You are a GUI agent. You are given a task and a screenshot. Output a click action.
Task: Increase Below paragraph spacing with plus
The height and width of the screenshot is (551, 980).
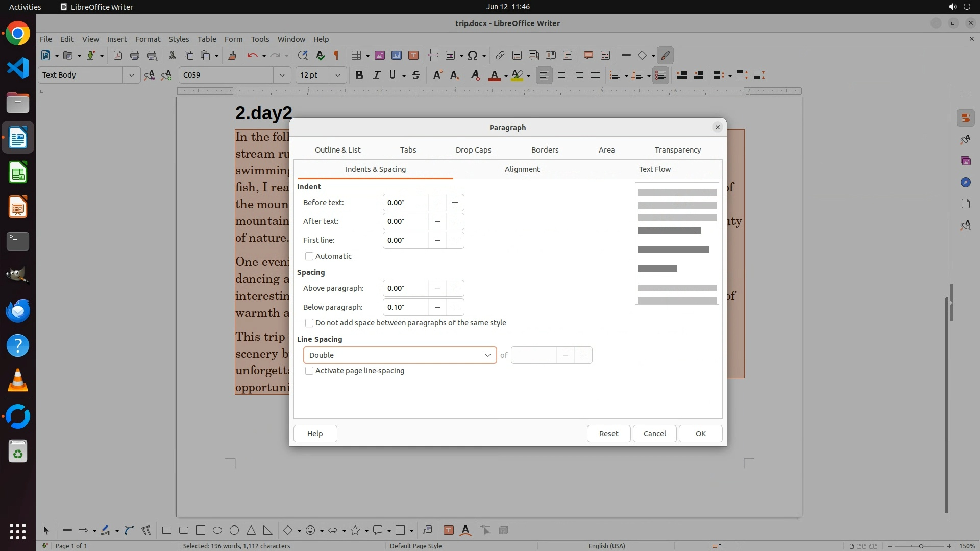tap(455, 307)
